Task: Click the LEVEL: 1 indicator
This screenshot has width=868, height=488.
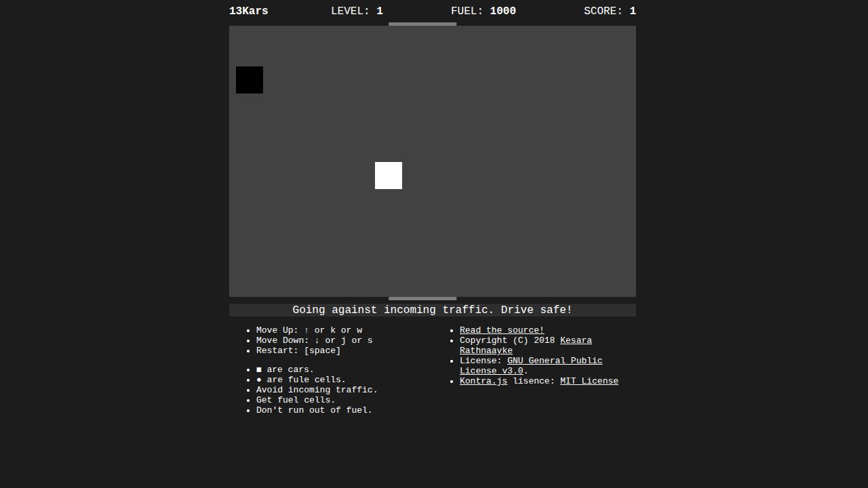Action: [x=357, y=11]
